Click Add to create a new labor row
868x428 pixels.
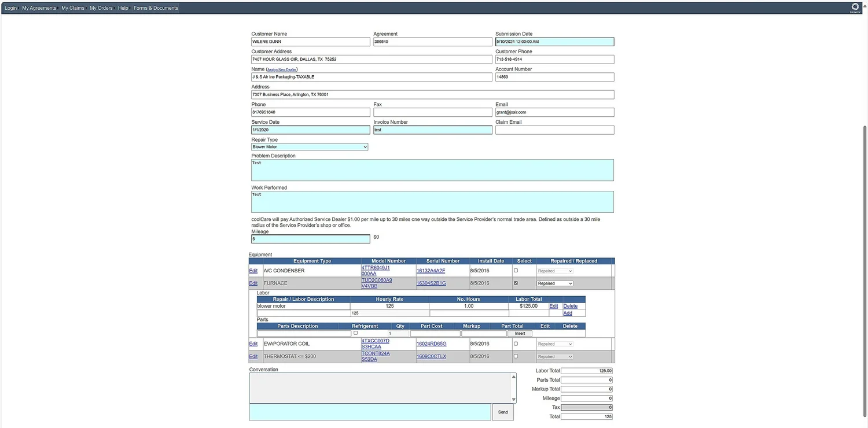[567, 312]
